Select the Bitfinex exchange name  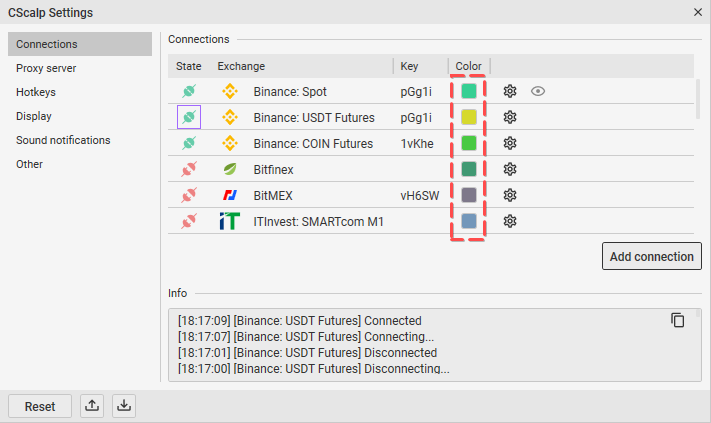click(x=273, y=170)
